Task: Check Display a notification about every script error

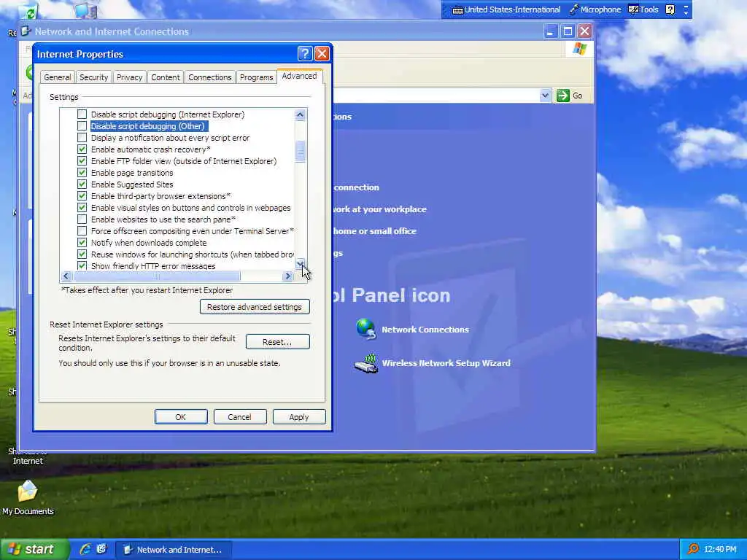Action: point(82,138)
